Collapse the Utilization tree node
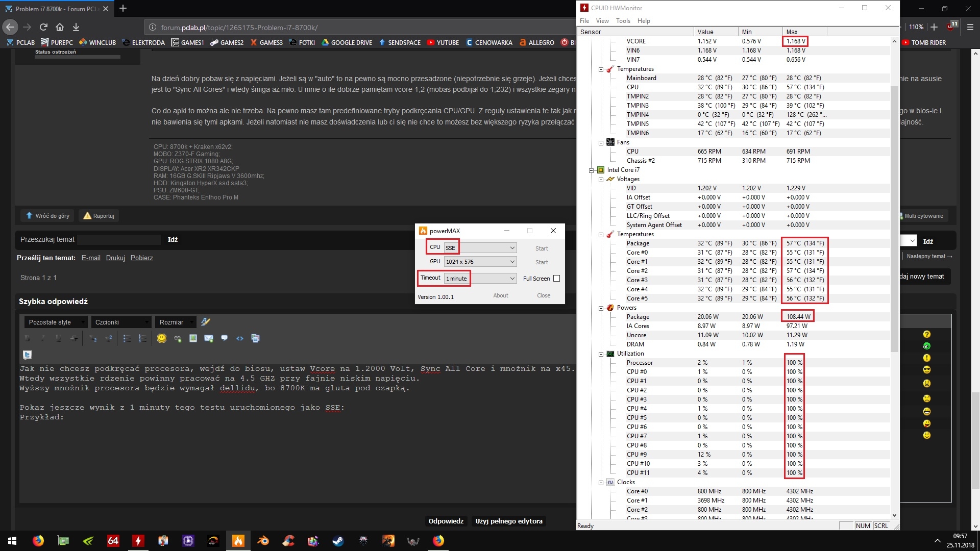 tap(601, 354)
